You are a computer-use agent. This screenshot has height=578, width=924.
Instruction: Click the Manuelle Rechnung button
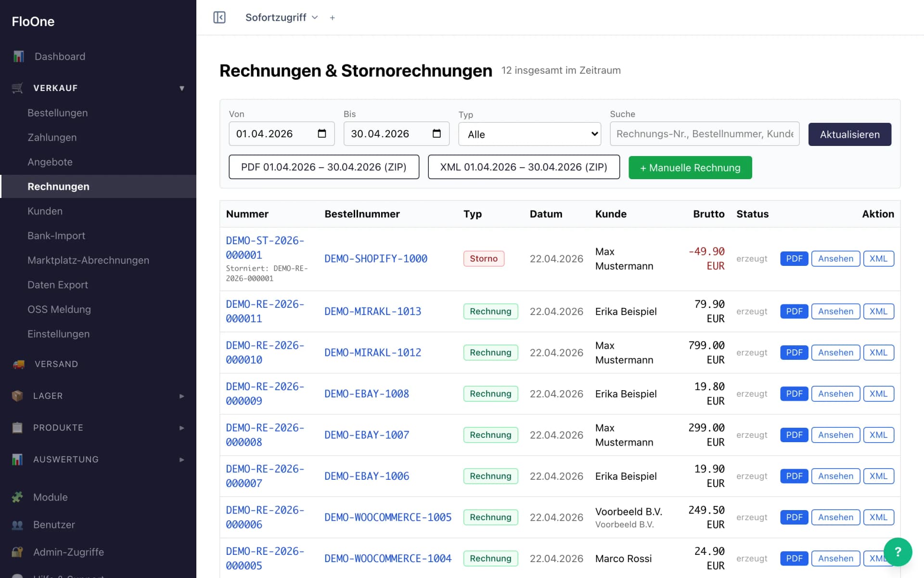pos(690,168)
